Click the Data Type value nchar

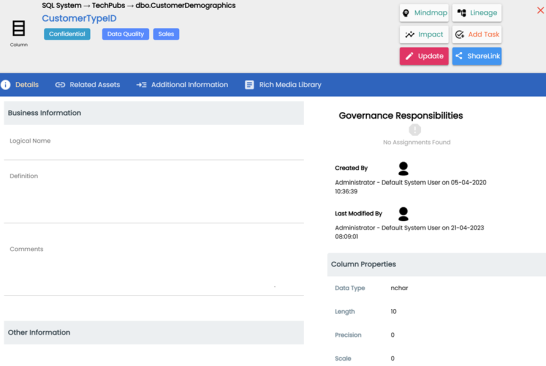click(x=399, y=288)
